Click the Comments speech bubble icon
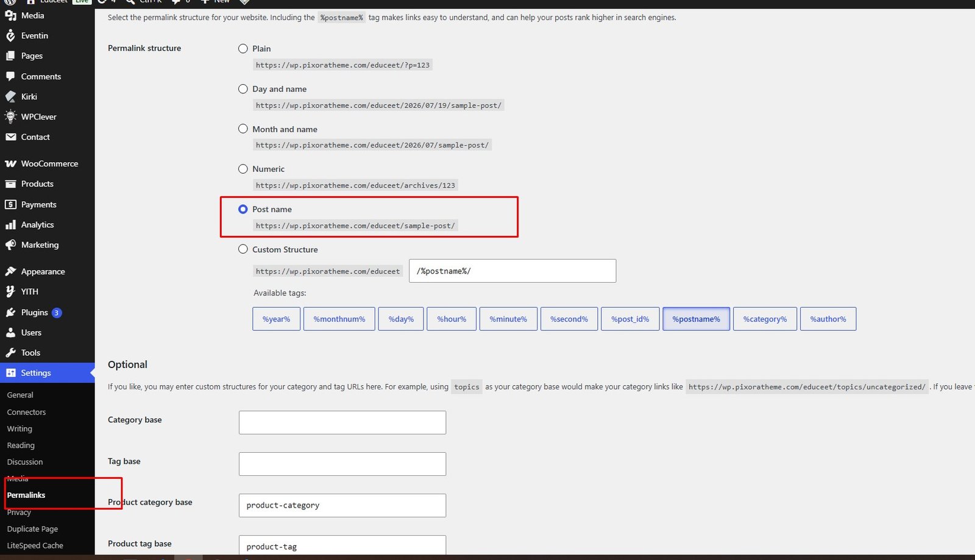Viewport: 975px width, 560px height. (x=10, y=77)
